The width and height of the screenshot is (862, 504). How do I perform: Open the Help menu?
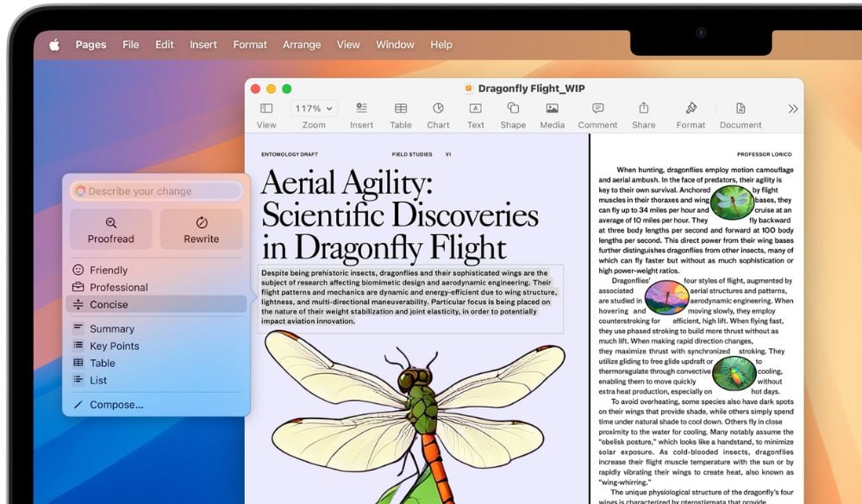tap(440, 45)
